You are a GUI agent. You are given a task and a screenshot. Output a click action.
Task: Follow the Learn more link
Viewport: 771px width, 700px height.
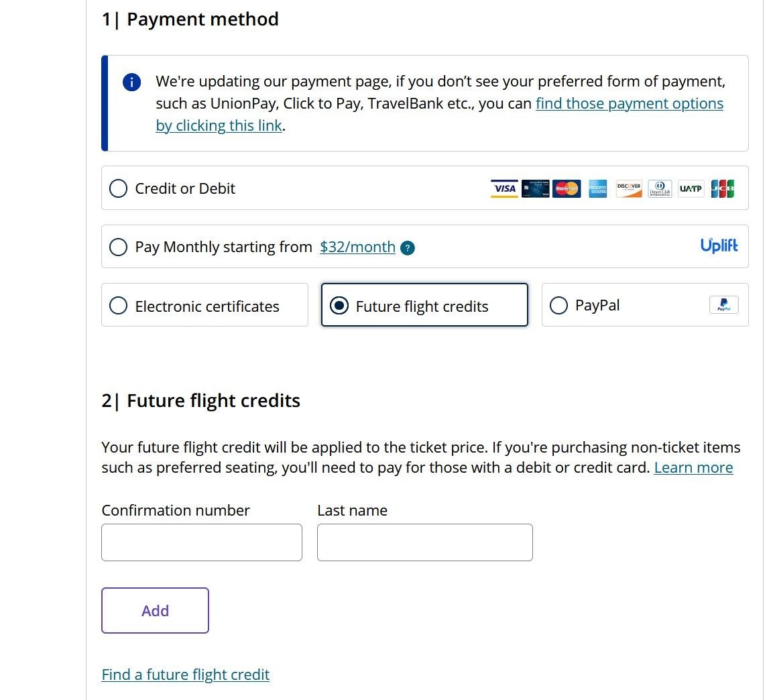coord(693,468)
